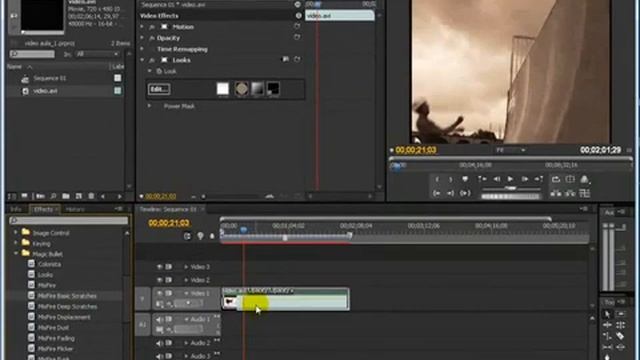Screen dimensions: 640x360
Task: Play the video in the Program Monitor
Action: click(x=510, y=179)
